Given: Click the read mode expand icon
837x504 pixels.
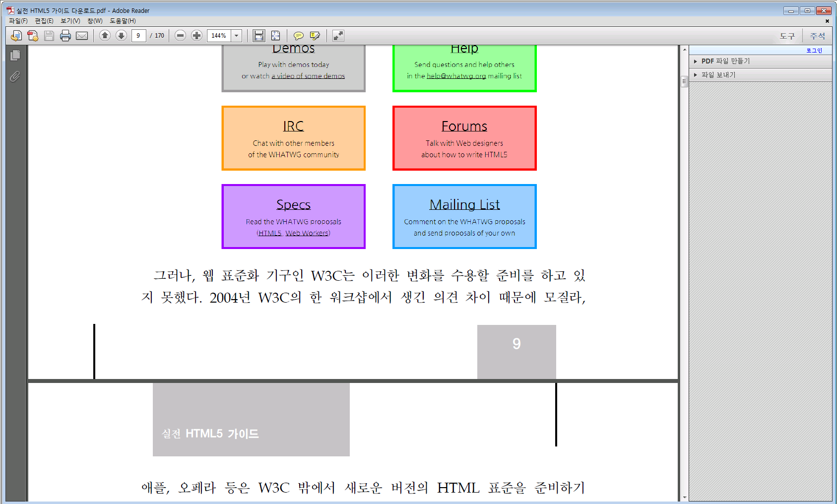Looking at the screenshot, I should [338, 36].
